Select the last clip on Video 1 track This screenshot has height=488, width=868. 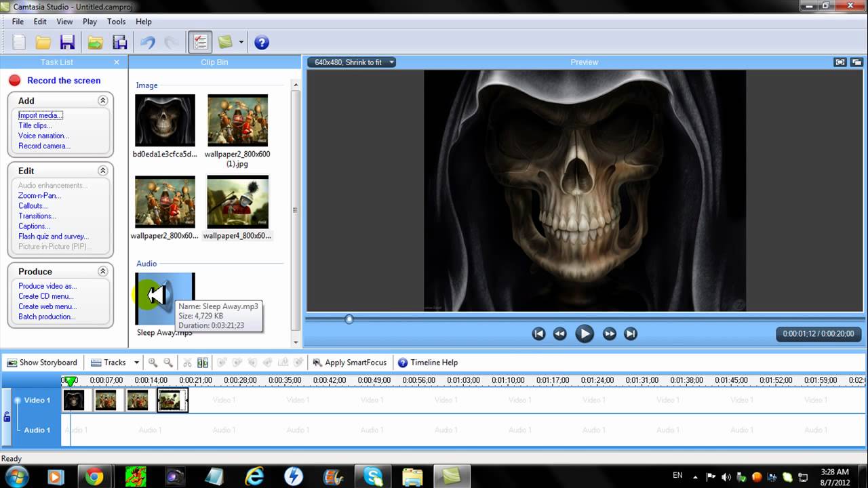tap(173, 401)
